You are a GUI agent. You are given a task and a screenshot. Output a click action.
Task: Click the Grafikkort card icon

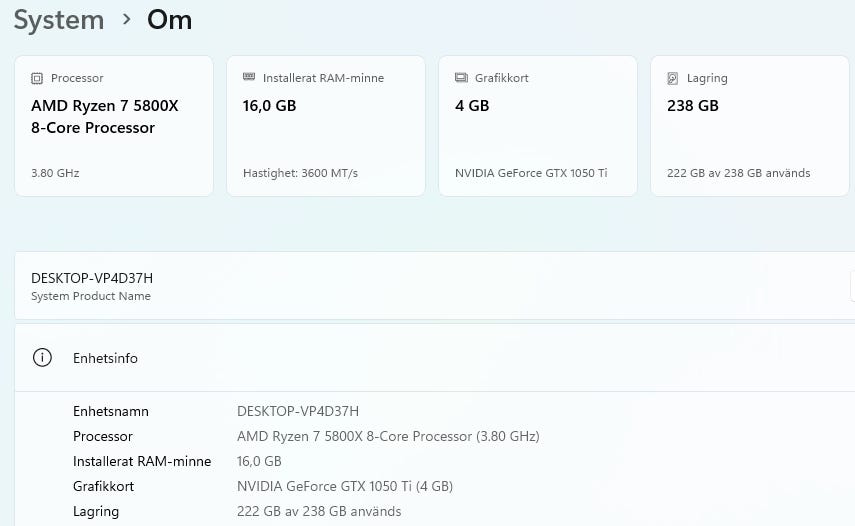pyautogui.click(x=461, y=78)
